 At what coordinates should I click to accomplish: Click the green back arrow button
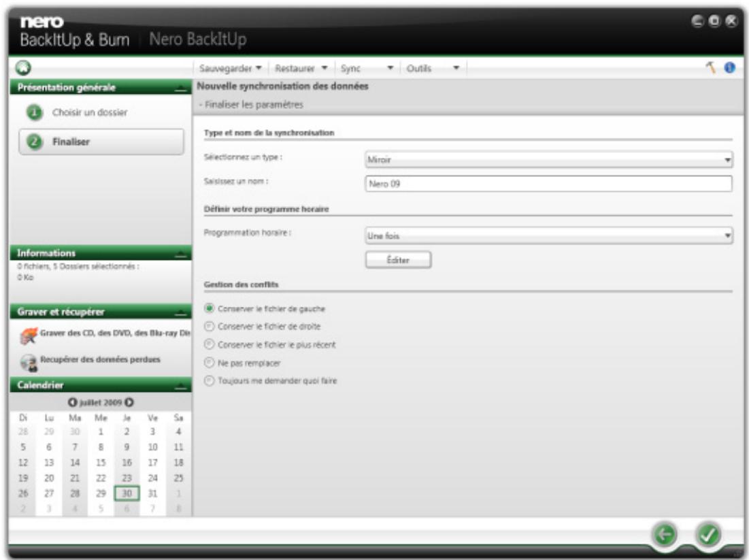(x=665, y=534)
